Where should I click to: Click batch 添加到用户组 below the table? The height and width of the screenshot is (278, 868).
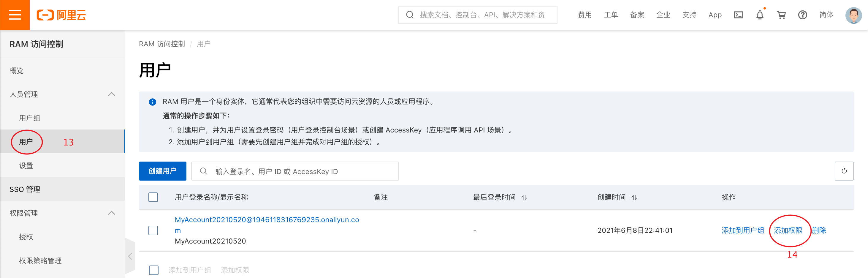pos(190,270)
